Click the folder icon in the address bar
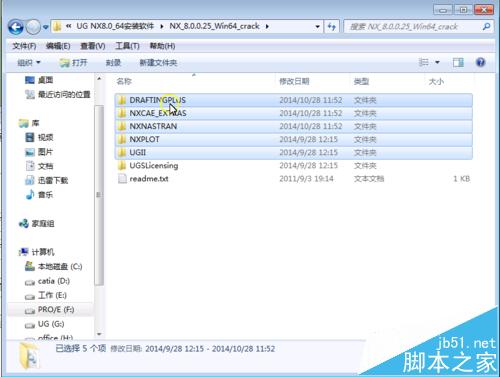Viewport: 500px width, 377px height. (x=57, y=26)
